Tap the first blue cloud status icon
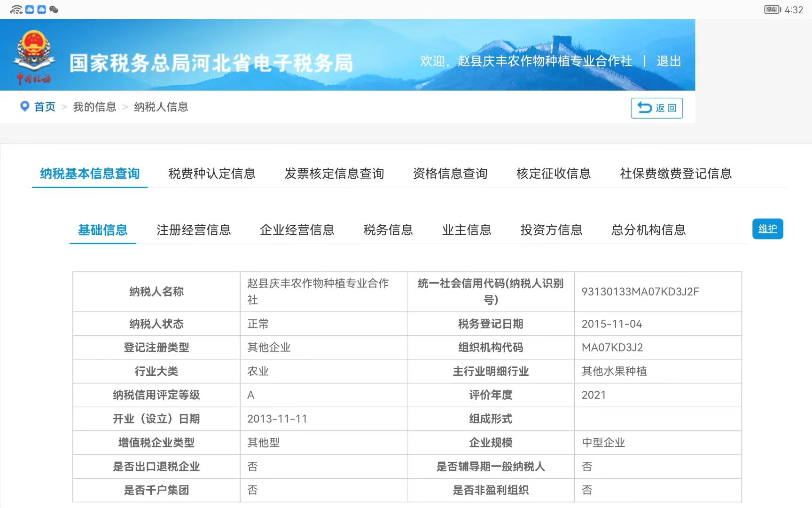This screenshot has height=508, width=812. (30, 9)
